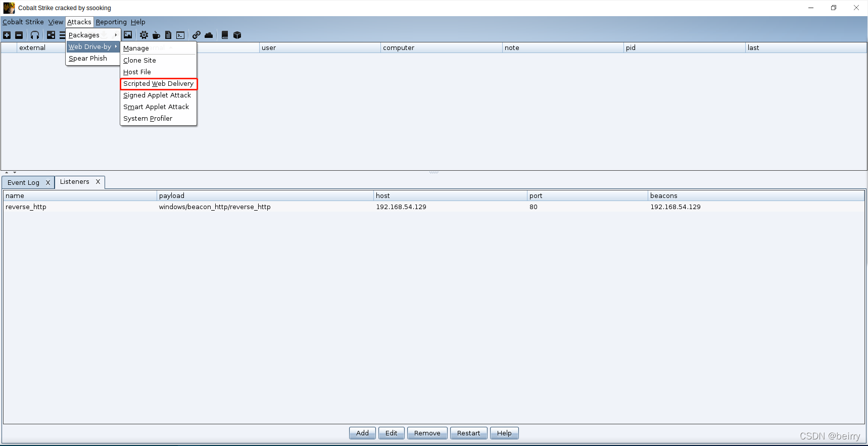Click the Connect to team server plus icon
868x446 pixels.
[7, 35]
